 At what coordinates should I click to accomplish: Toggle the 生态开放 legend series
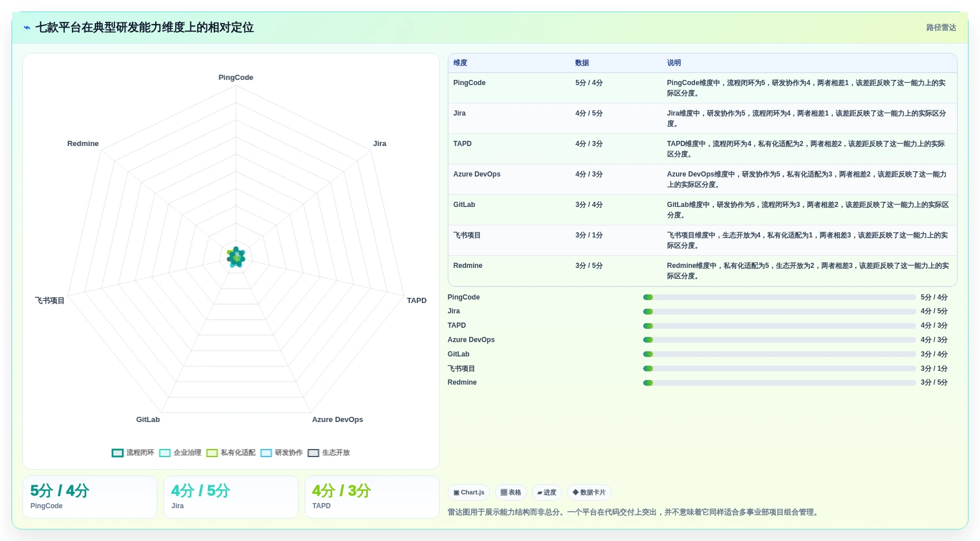(x=328, y=453)
